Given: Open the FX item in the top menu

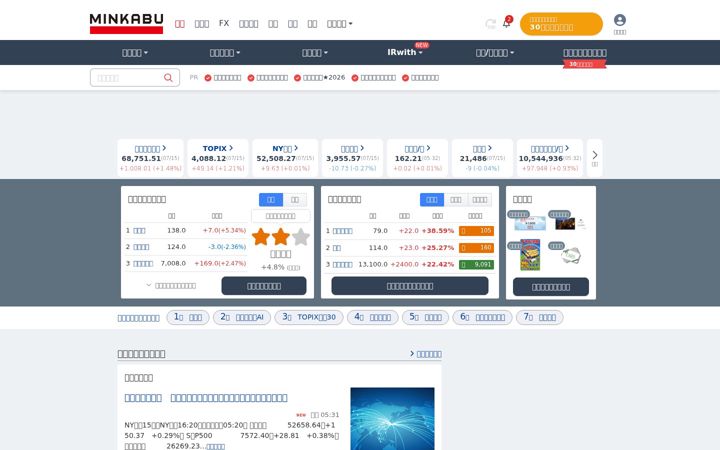Looking at the screenshot, I should (224, 23).
